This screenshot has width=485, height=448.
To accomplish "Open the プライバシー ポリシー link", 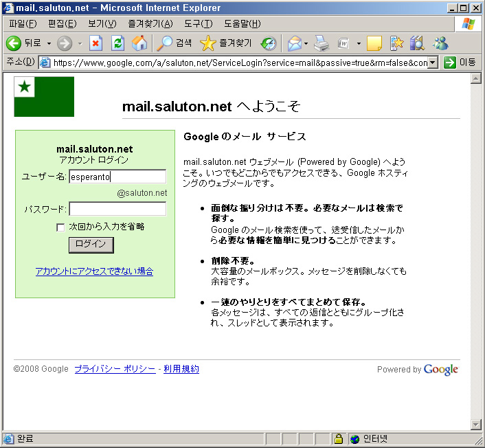I will tap(115, 369).
